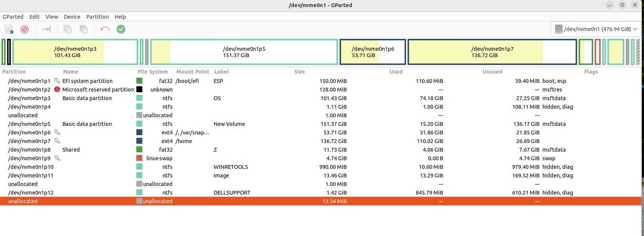Image resolution: width=644 pixels, height=236 pixels.
Task: Select the /dev/nvme0n1p4 row
Action: point(321,106)
